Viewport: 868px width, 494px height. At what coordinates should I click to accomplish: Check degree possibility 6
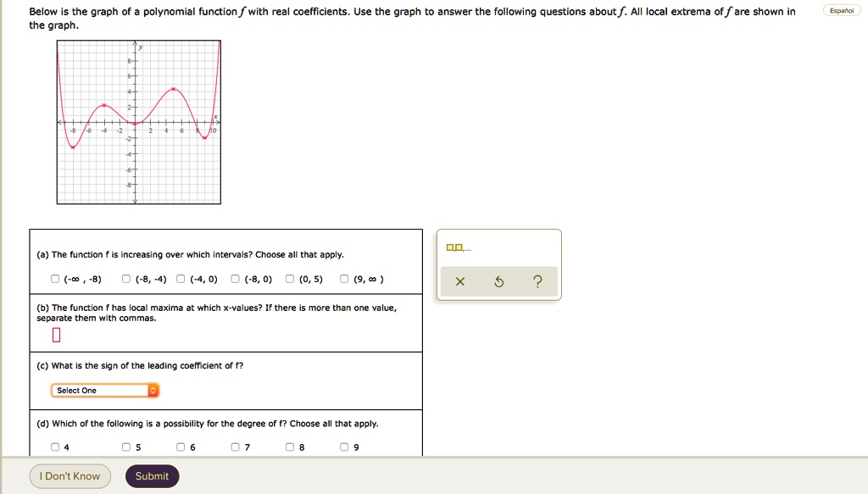[x=180, y=447]
